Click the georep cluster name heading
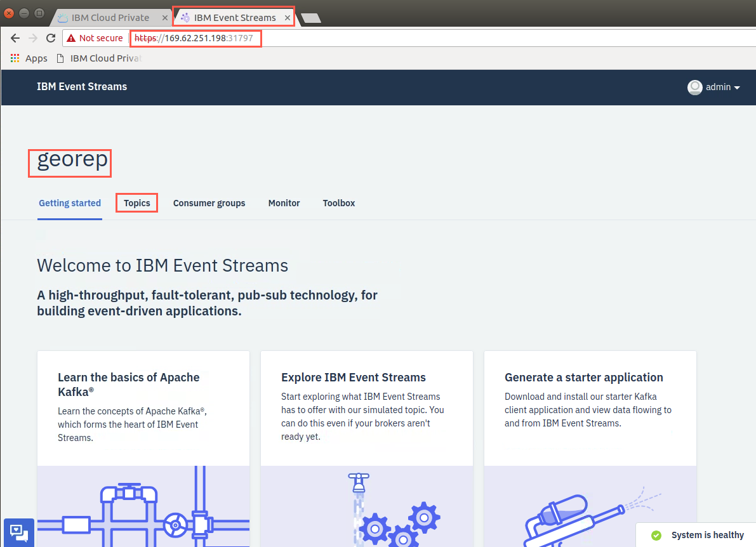This screenshot has height=547, width=756. click(72, 160)
